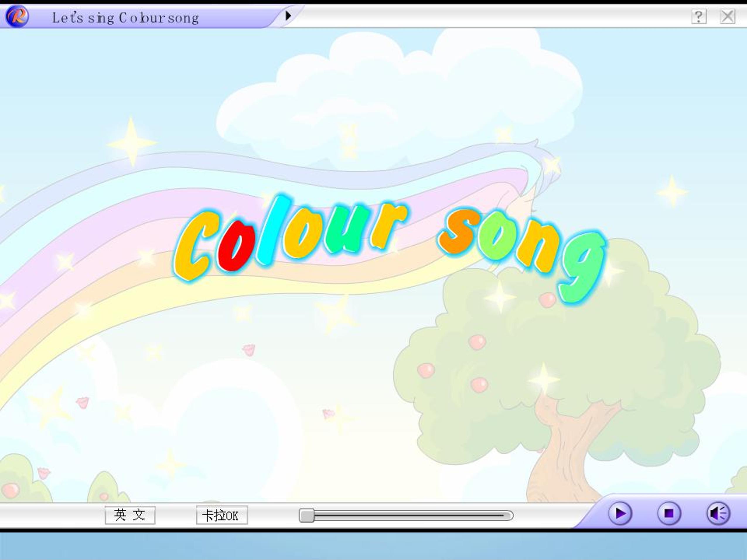Stop the song with the square button
The image size is (747, 560).
click(x=669, y=514)
